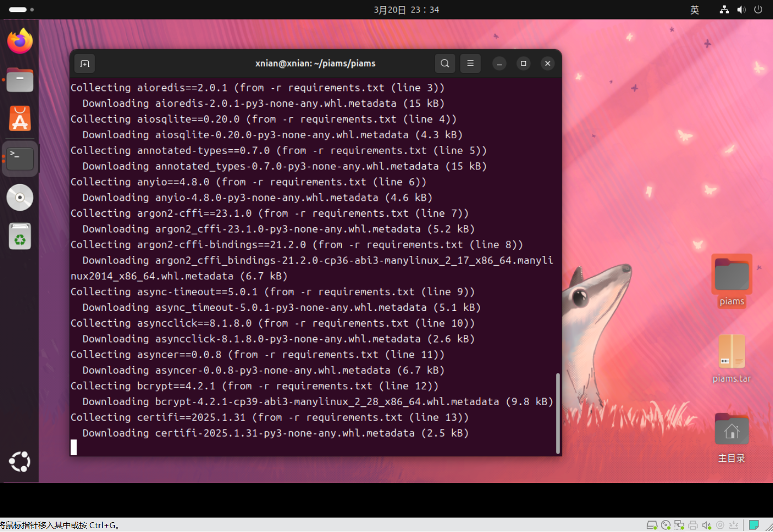Open the terminal hamburger menu
The width and height of the screenshot is (773, 532).
(470, 64)
